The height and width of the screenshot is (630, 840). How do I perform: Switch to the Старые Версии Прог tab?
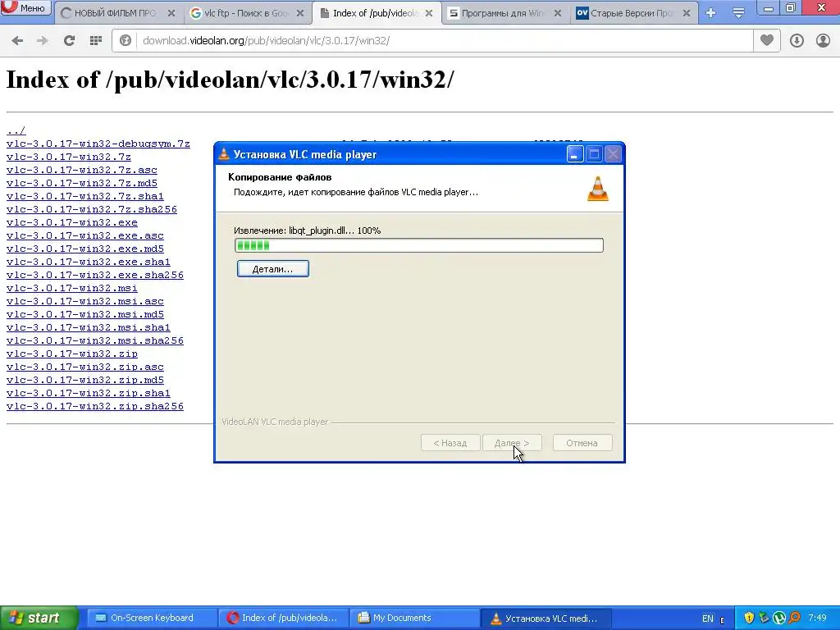click(634, 13)
